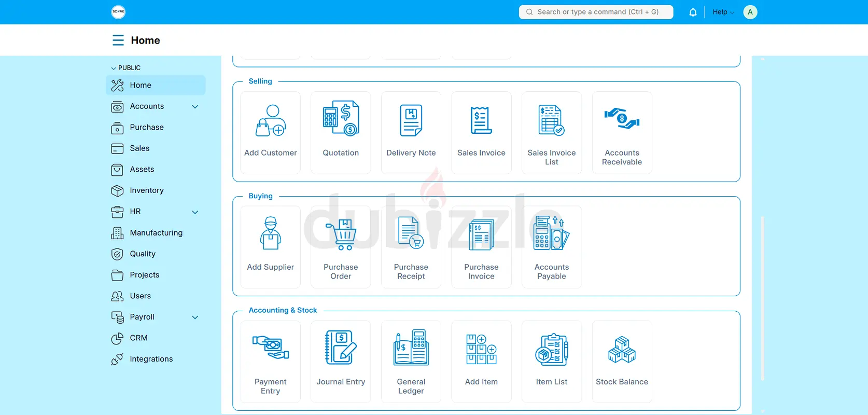Open the Journal Entry icon
The width and height of the screenshot is (868, 415).
[x=341, y=348]
